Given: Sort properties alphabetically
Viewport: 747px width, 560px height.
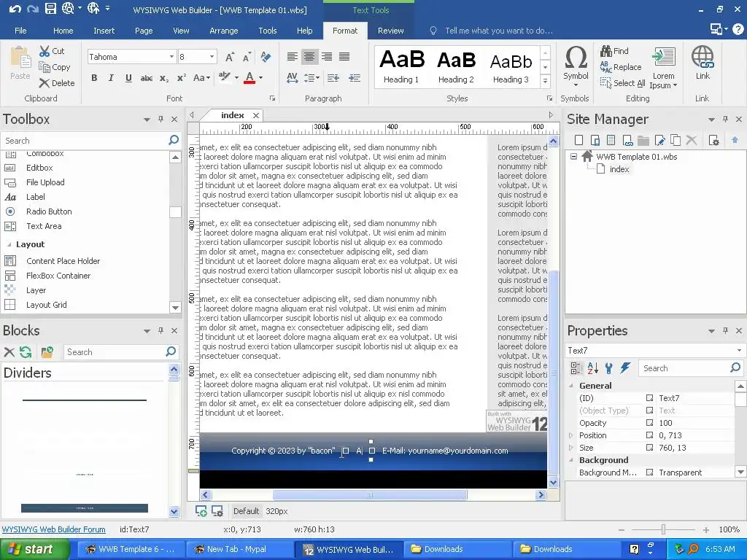Looking at the screenshot, I should (592, 368).
